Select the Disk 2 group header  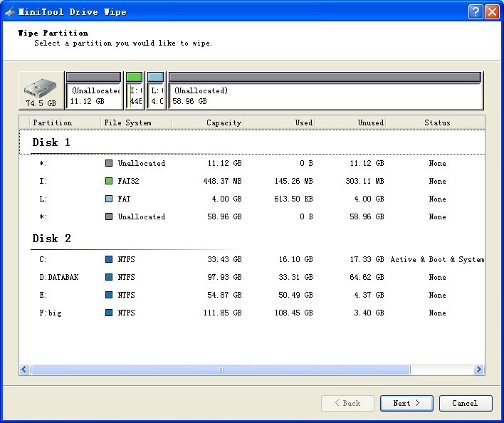pos(252,238)
